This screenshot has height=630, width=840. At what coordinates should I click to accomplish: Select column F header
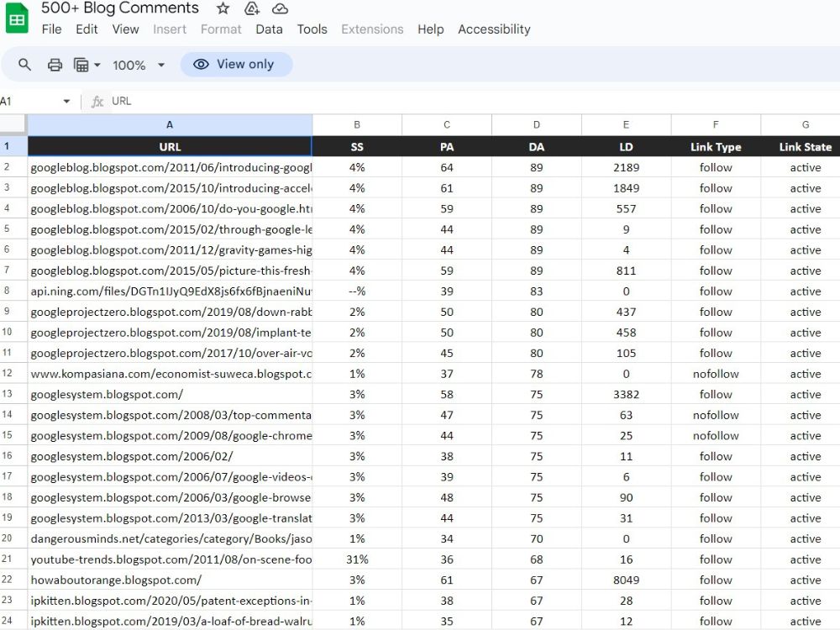click(716, 125)
